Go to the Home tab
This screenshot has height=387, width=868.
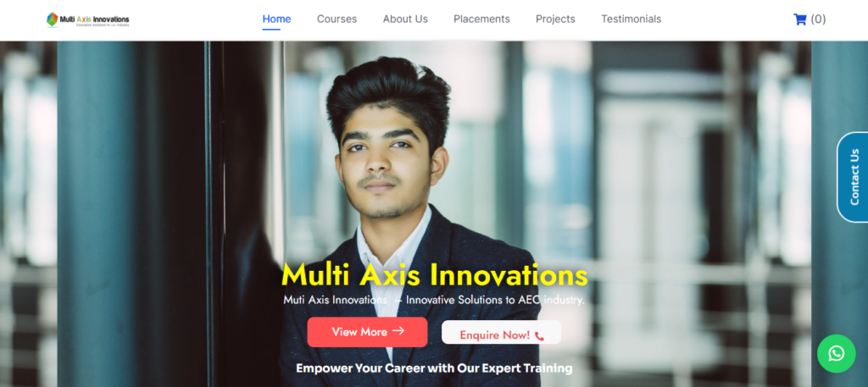click(277, 19)
